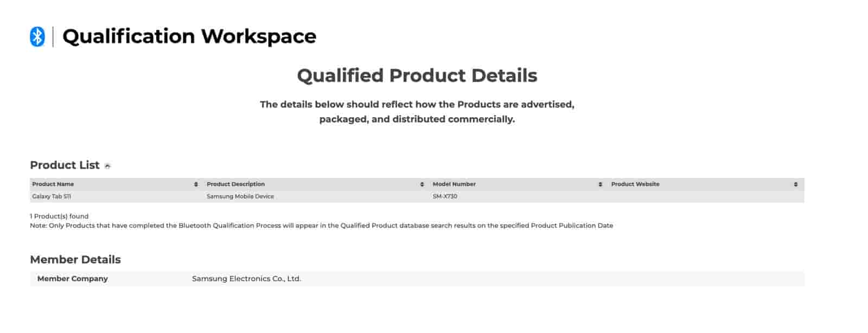Click the Member Details heading
This screenshot has width=868, height=333.
75,260
